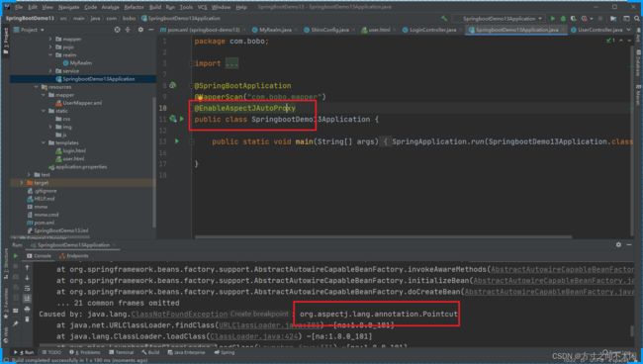Viewport: 643px width, 364px height.
Task: Open the Profiler run icon
Action: click(584, 19)
